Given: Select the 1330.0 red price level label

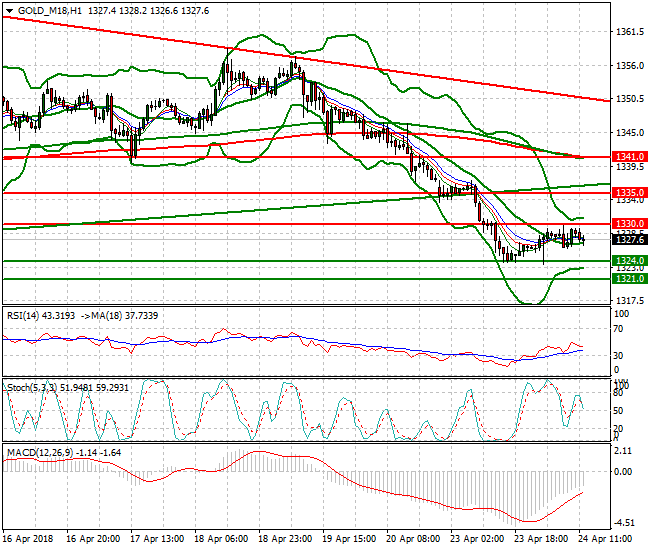Looking at the screenshot, I should [x=630, y=224].
